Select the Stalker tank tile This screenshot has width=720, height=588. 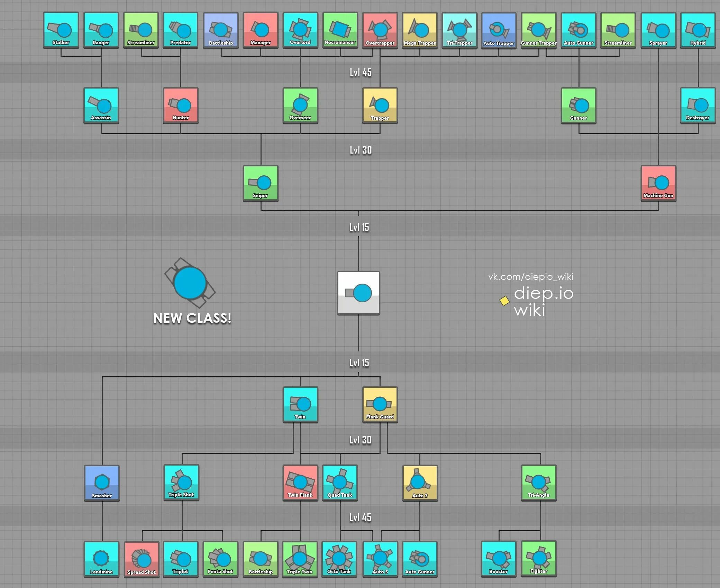(x=61, y=30)
